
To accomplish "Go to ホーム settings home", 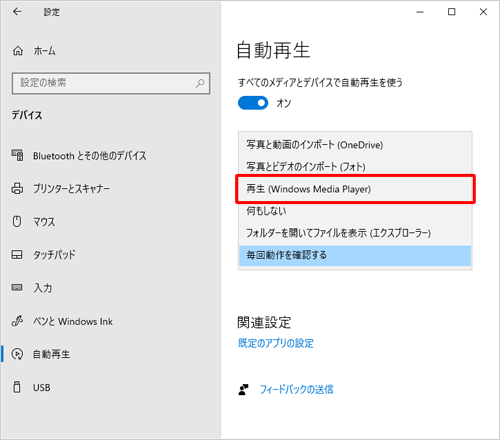I will pos(111,51).
